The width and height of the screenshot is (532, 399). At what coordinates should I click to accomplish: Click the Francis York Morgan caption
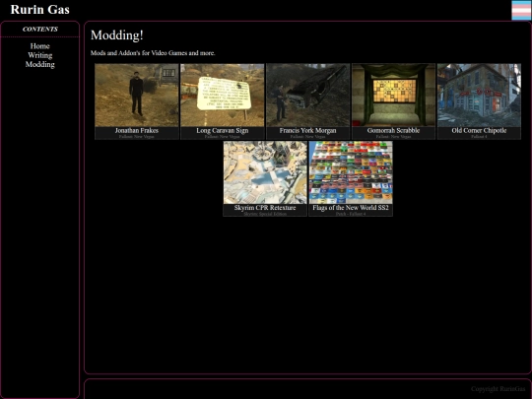pos(308,130)
